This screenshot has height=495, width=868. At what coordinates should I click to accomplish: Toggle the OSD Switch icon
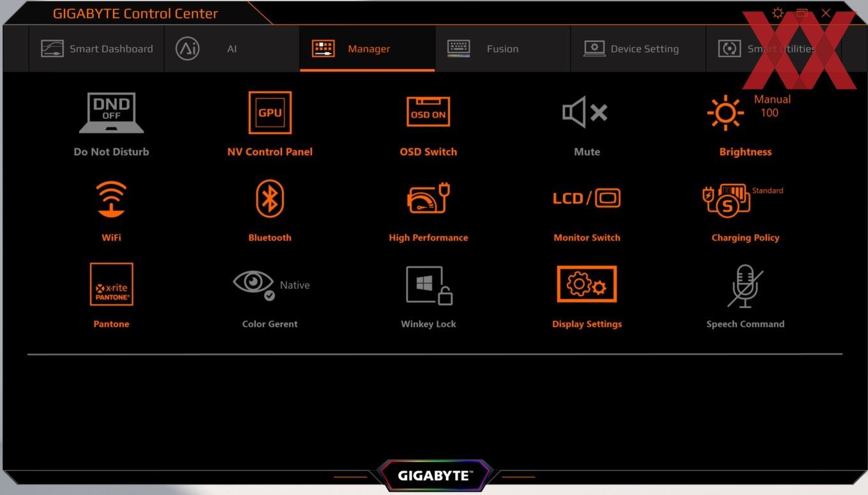pos(428,112)
